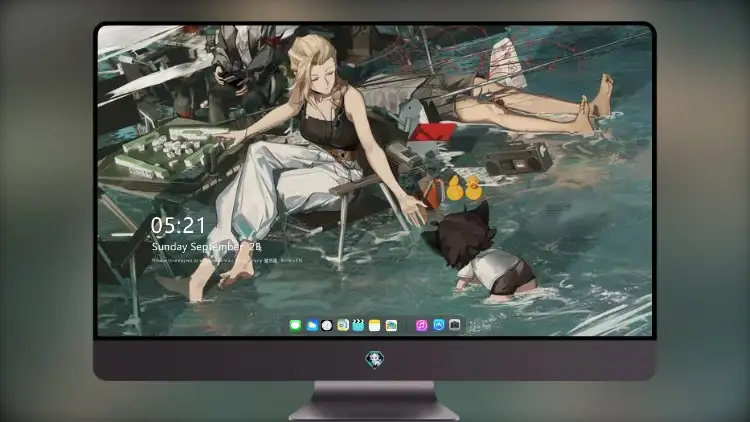
Task: Open the Camera app in dock
Action: click(x=454, y=325)
